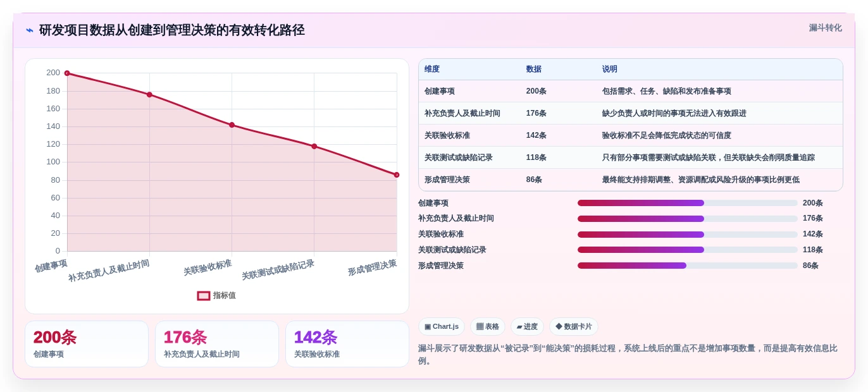The image size is (868, 392).
Task: Click description 包括需求、任务、缺陷和发布准备事项
Action: 667,92
